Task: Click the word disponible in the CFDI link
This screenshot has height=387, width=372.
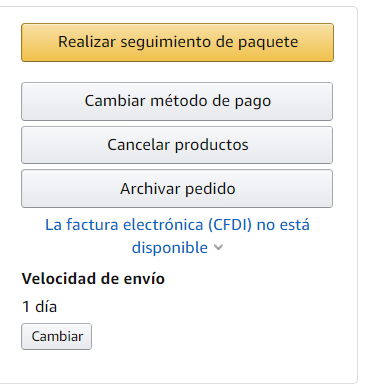Action: pos(170,248)
